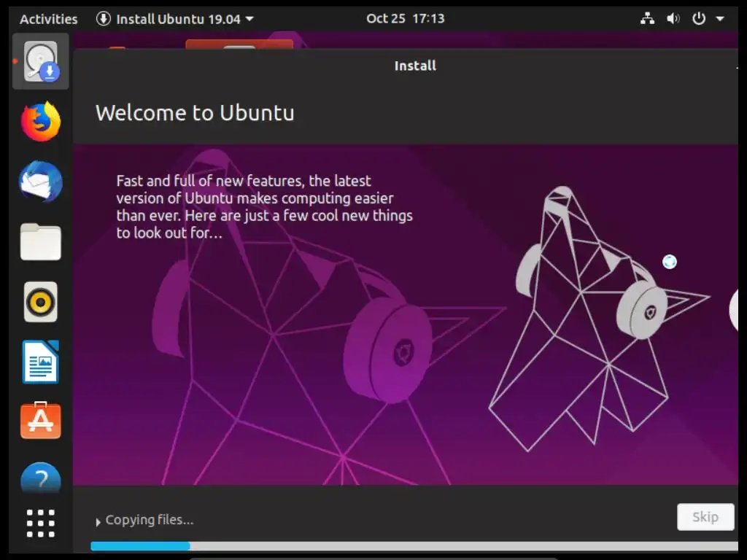
Task: Open the Ubuntu installer icon in the dock
Action: point(41,61)
